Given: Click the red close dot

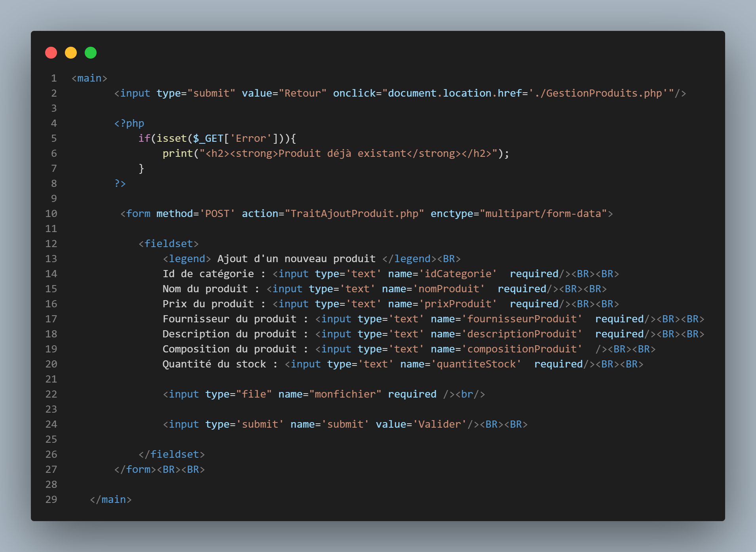Looking at the screenshot, I should [51, 53].
